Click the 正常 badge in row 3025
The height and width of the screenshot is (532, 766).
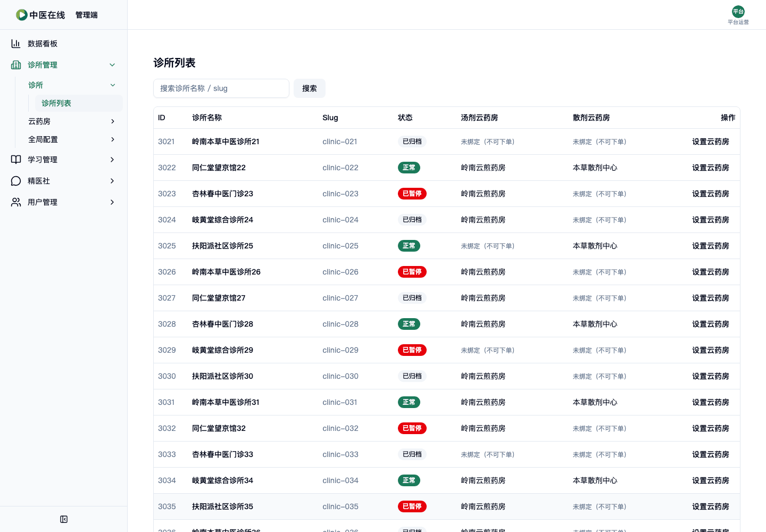coord(409,246)
